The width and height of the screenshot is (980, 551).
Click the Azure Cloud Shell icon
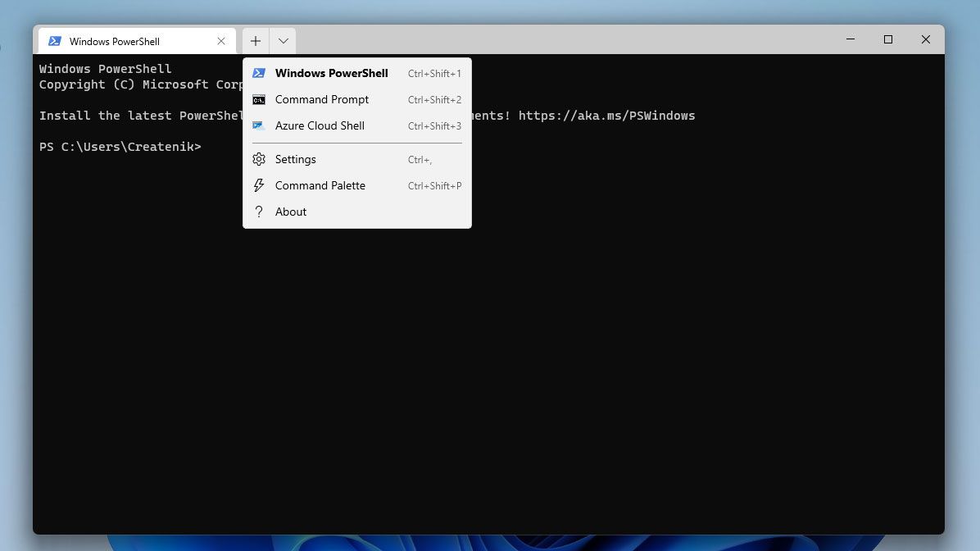pyautogui.click(x=259, y=125)
